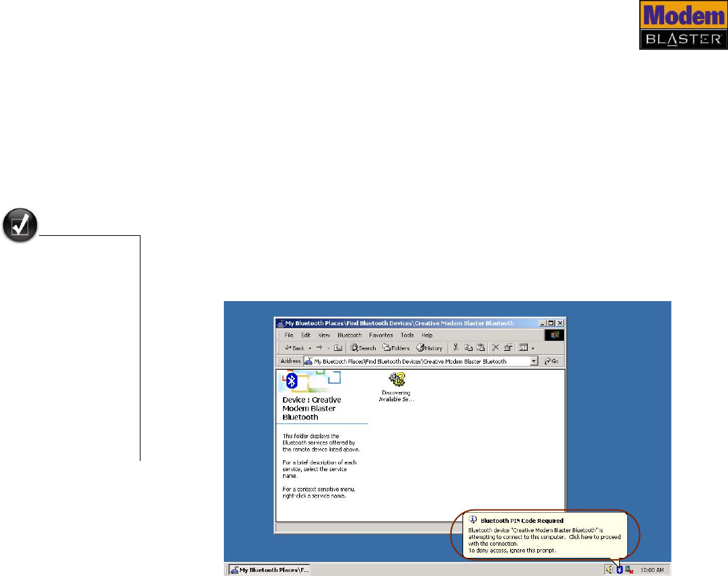Click the 10:00 AM clock

pyautogui.click(x=652, y=570)
